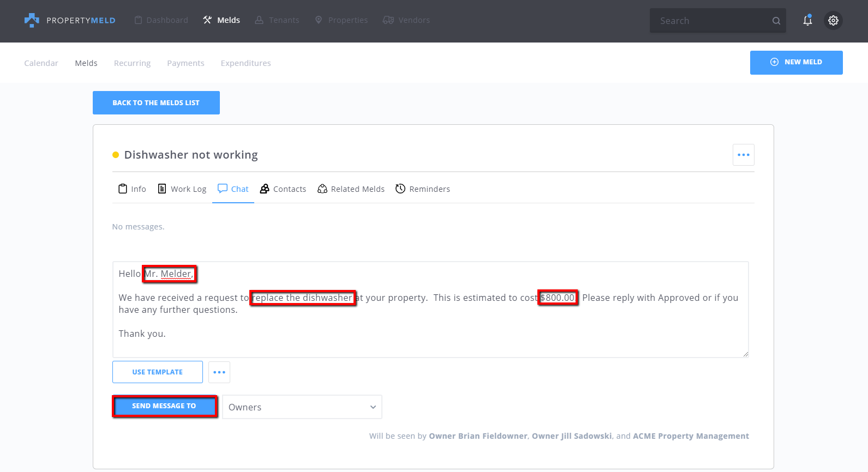Viewport: 868px width, 472px height.
Task: Click the Reminders clock icon
Action: pos(400,189)
